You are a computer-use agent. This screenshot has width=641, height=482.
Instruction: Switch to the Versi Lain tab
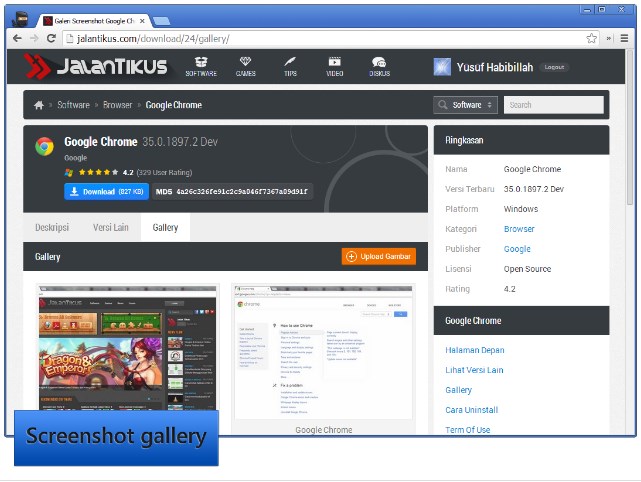[x=111, y=227]
